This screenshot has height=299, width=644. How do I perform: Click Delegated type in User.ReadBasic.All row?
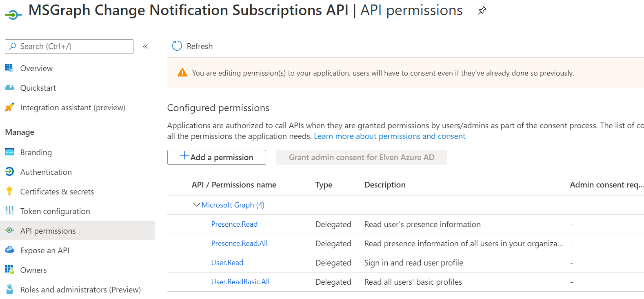pos(333,282)
